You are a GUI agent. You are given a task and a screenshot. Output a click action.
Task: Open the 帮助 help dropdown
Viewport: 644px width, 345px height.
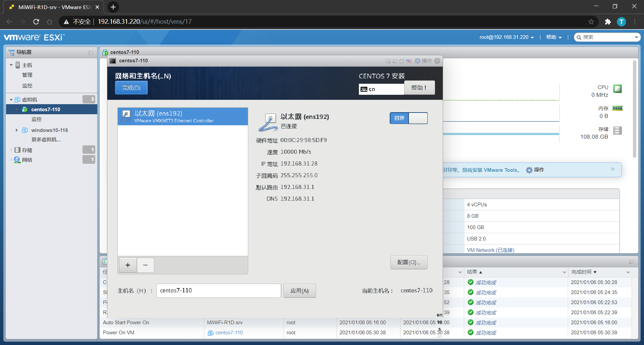click(554, 37)
